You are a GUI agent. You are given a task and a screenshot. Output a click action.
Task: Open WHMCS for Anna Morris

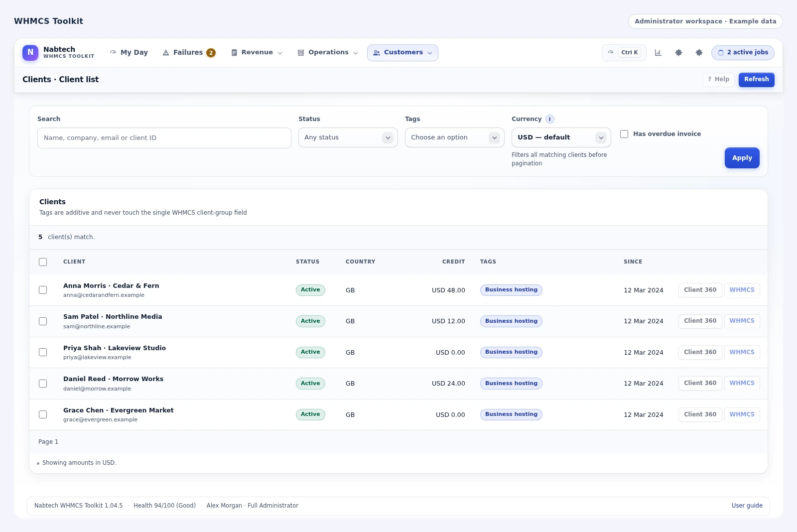tap(742, 290)
